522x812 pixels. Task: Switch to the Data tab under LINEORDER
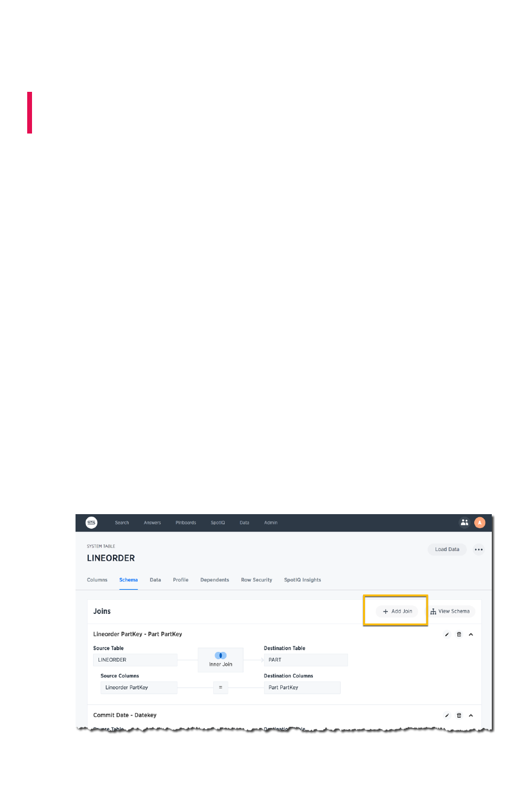coord(155,579)
